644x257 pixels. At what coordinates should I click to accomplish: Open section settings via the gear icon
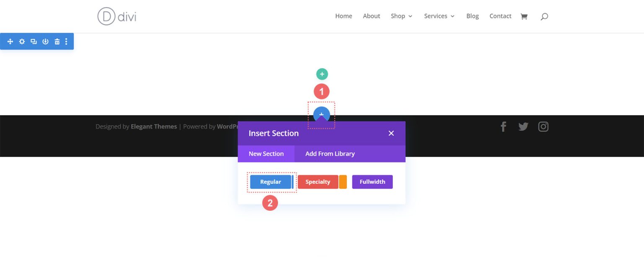coord(22,41)
